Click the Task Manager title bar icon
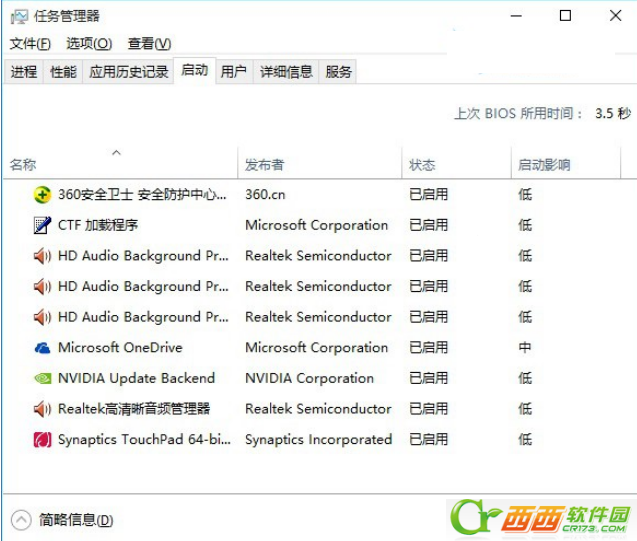637x541 pixels. pyautogui.click(x=19, y=17)
